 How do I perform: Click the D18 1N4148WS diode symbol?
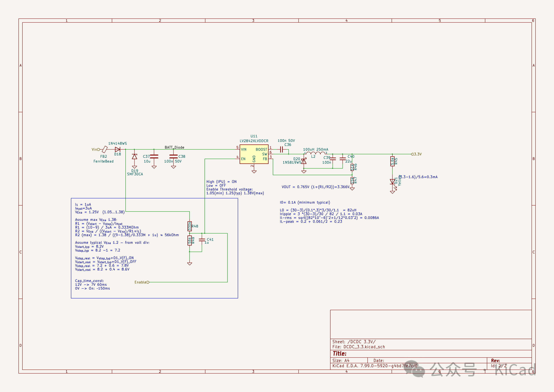pos(118,149)
